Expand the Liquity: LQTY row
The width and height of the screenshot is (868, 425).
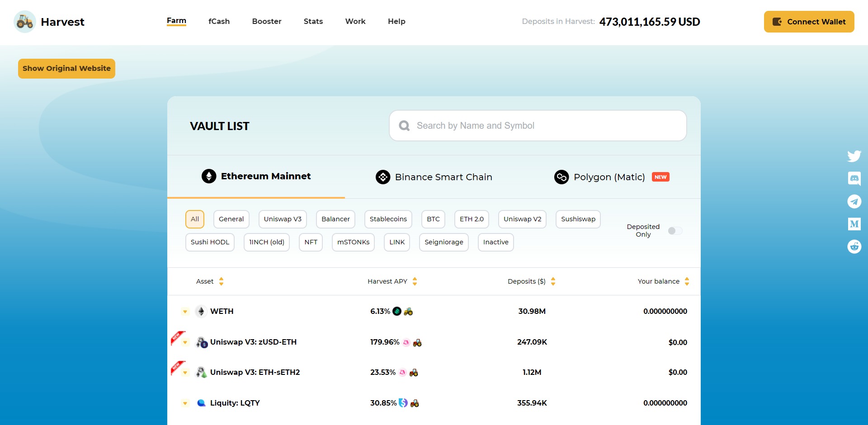coord(185,403)
